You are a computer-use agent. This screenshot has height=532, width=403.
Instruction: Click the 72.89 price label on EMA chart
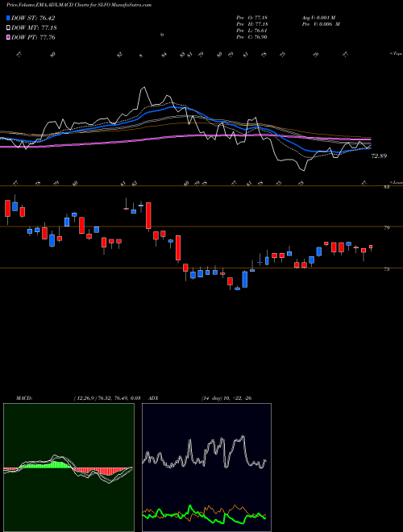(379, 156)
